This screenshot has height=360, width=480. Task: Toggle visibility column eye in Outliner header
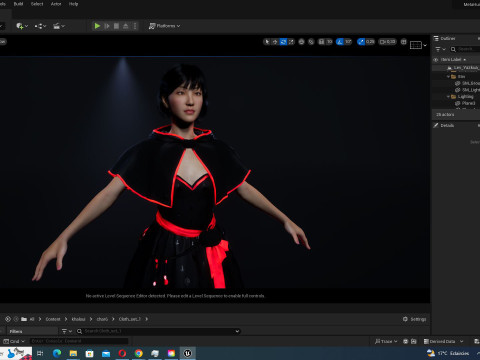tap(435, 60)
